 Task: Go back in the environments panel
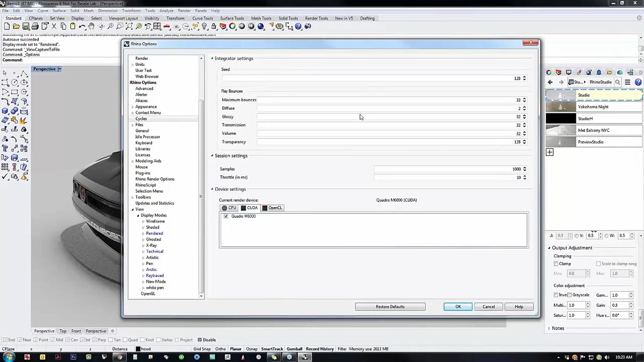click(x=550, y=82)
